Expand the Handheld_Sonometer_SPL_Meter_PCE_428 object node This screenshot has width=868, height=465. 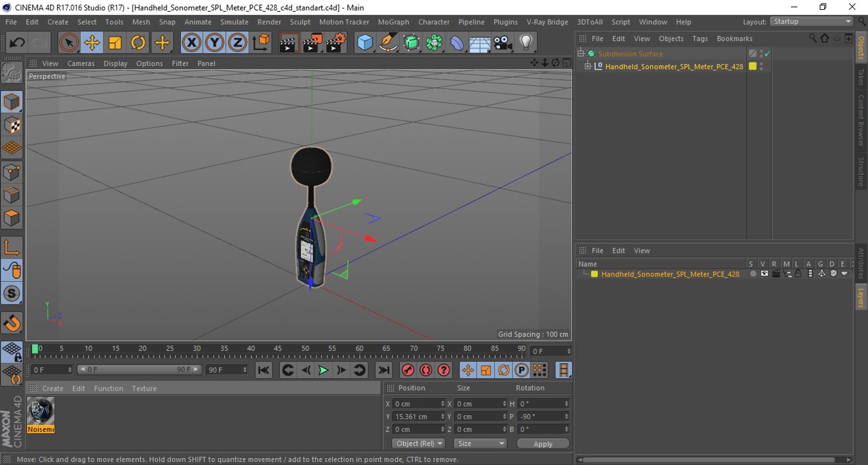(x=588, y=66)
